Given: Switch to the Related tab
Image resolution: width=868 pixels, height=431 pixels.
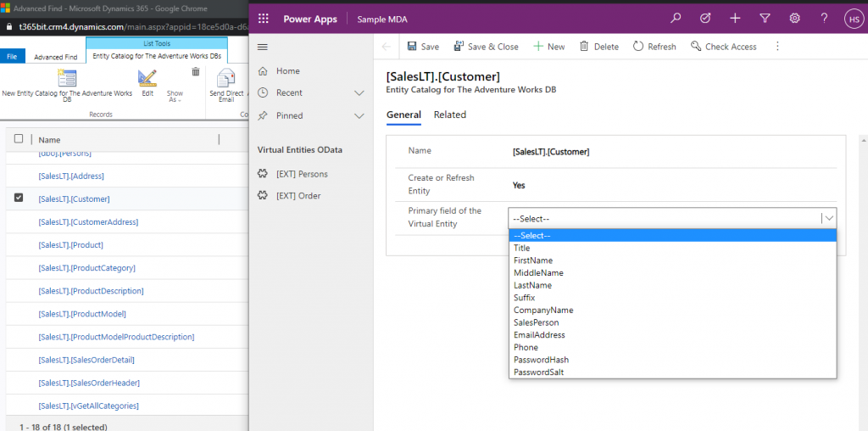Looking at the screenshot, I should (x=450, y=115).
